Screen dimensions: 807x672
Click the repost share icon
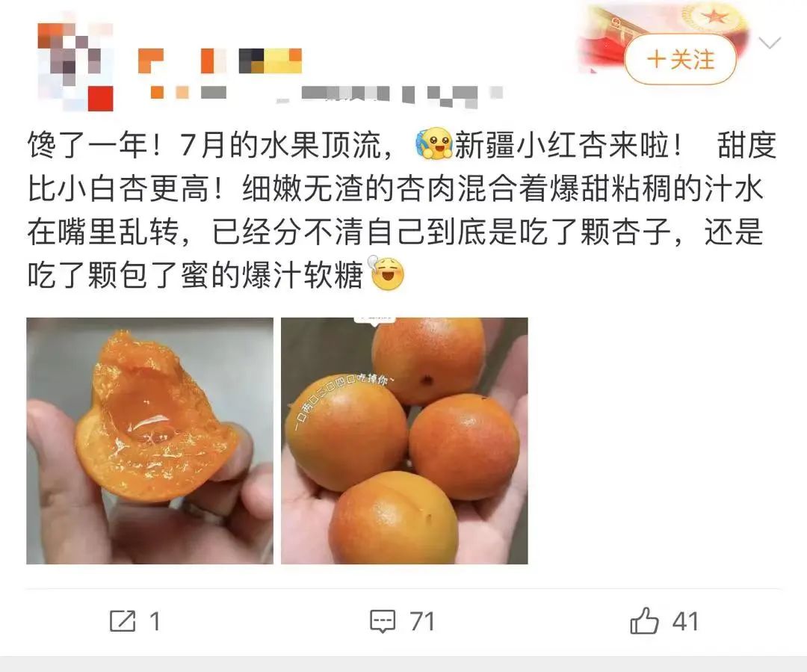coord(123,621)
